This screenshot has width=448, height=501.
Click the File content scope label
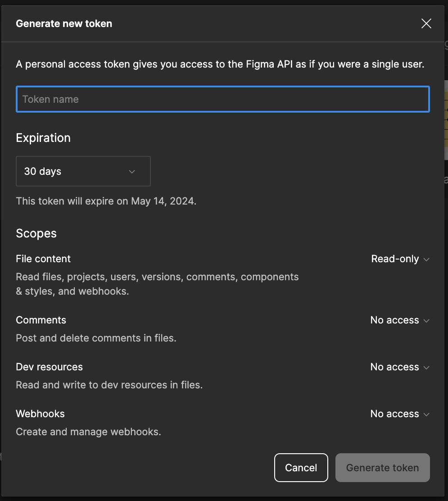[x=43, y=259]
